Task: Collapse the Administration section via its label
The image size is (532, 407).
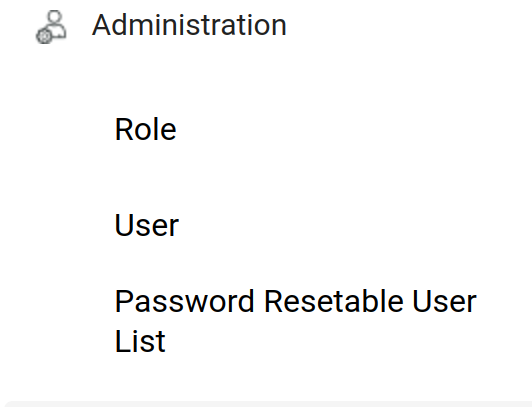Action: click(x=189, y=25)
